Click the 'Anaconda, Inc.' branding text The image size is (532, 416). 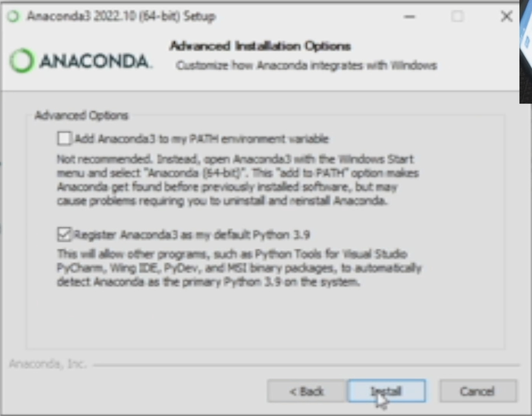click(48, 364)
